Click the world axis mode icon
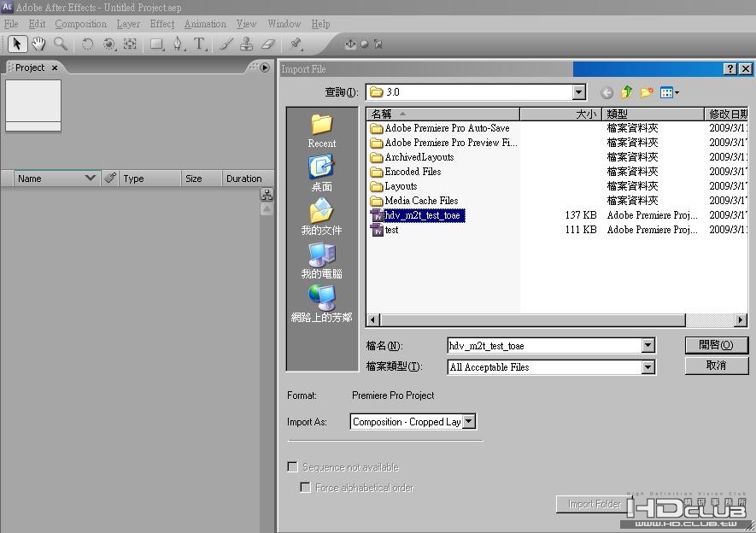This screenshot has width=756, height=533. 365,44
